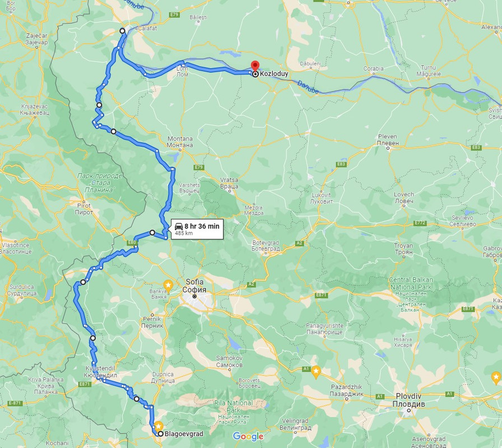Open the 8 hr 36 min route box

tap(197, 229)
